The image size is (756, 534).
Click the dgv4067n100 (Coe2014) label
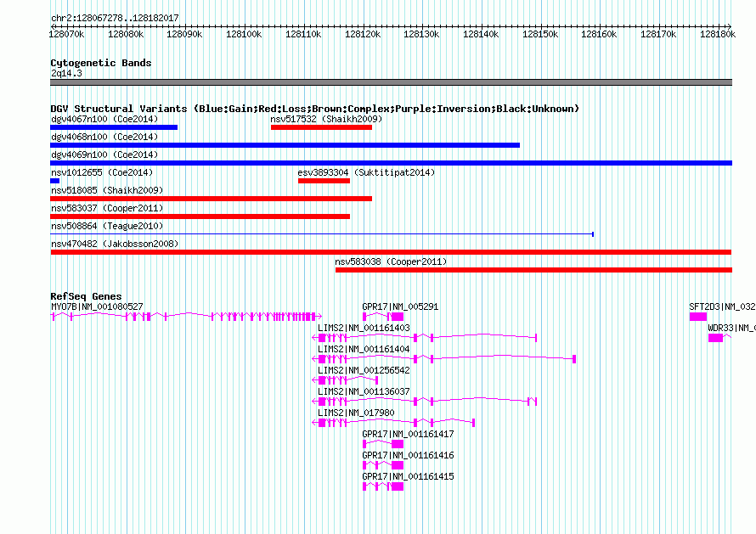104,119
